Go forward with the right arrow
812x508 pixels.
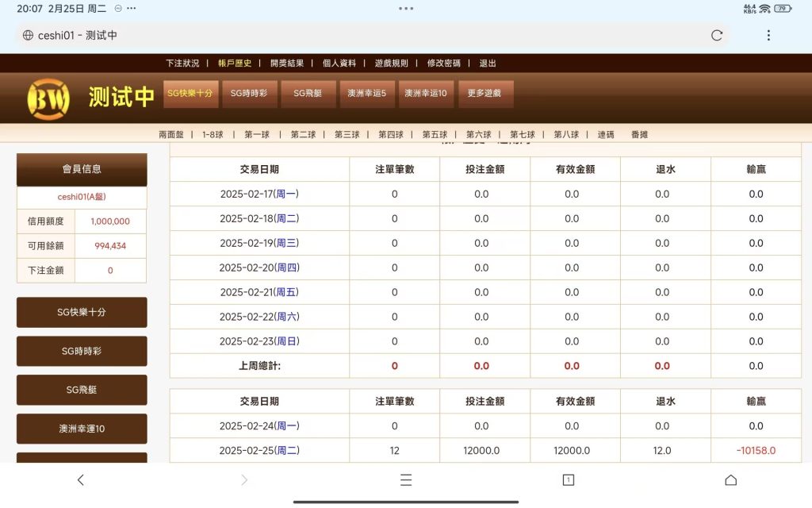tap(244, 480)
